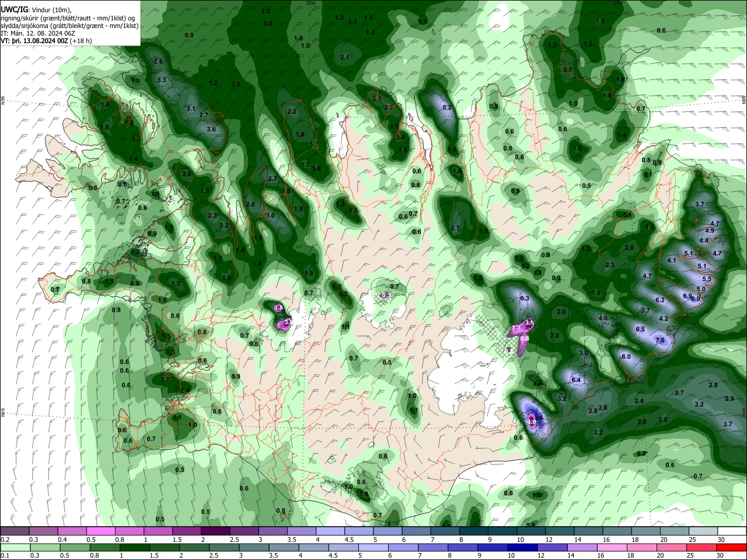Viewport: 747px width, 560px height.
Task: Select the '3.3' precipitation value
Action: [162, 80]
